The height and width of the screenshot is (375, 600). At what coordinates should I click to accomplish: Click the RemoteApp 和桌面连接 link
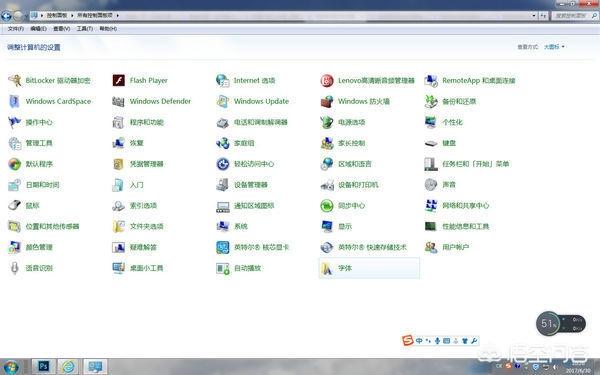(x=479, y=80)
